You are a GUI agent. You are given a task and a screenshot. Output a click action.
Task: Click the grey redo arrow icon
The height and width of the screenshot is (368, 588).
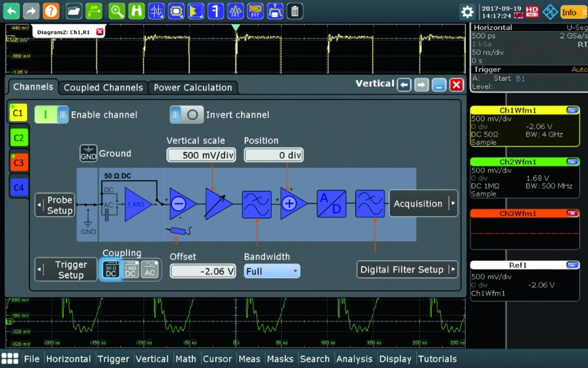(31, 11)
